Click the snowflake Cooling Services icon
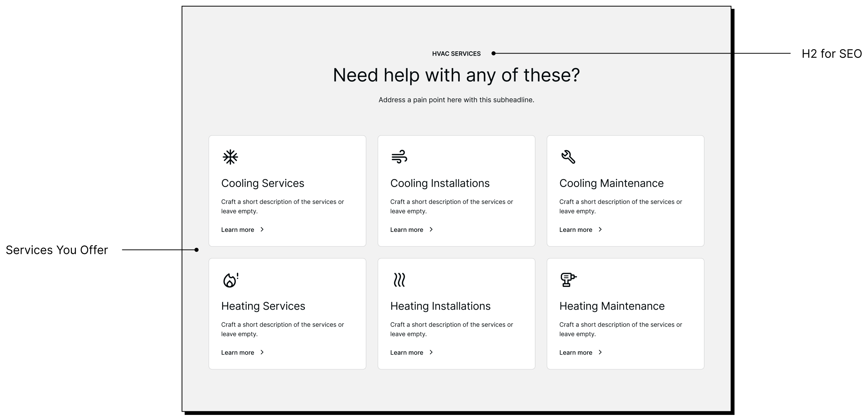This screenshot has width=868, height=416. [230, 157]
